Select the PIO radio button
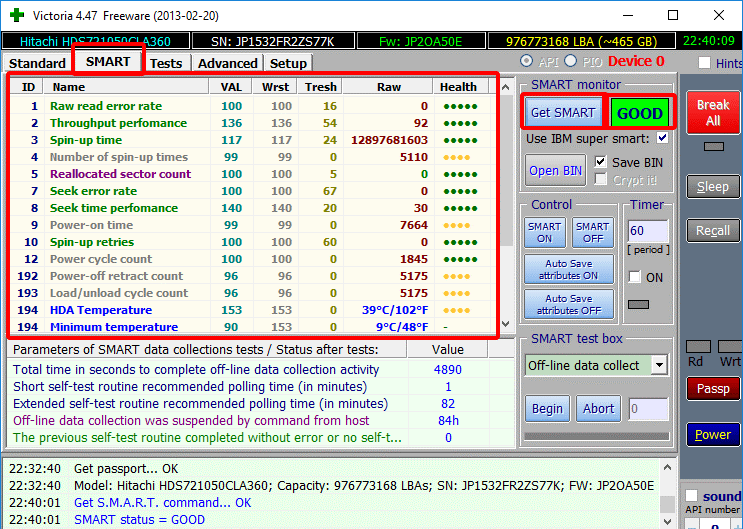 point(571,61)
